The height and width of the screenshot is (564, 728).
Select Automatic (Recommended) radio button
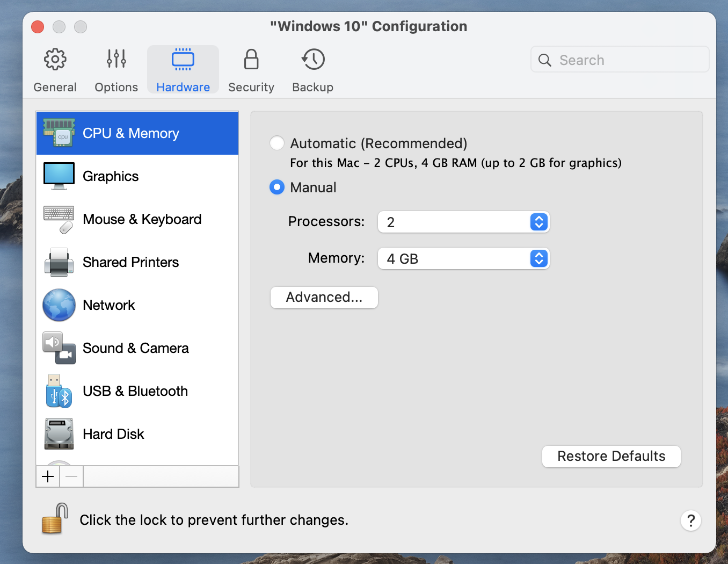277,143
